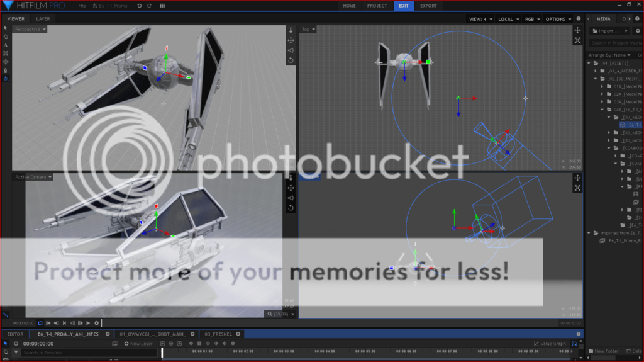This screenshot has width=644, height=362.
Task: Open the LOCAL transform mode dropdown
Action: [x=508, y=19]
